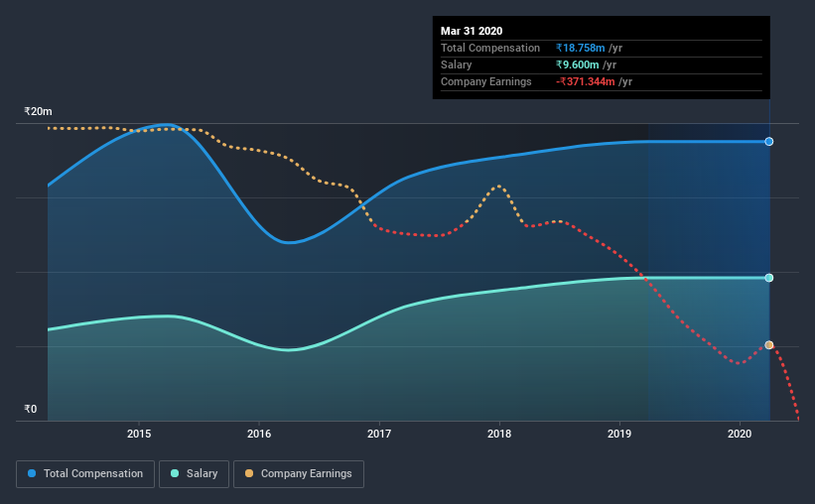Click the ₹20m y-axis label
This screenshot has width=815, height=504.
tap(38, 112)
